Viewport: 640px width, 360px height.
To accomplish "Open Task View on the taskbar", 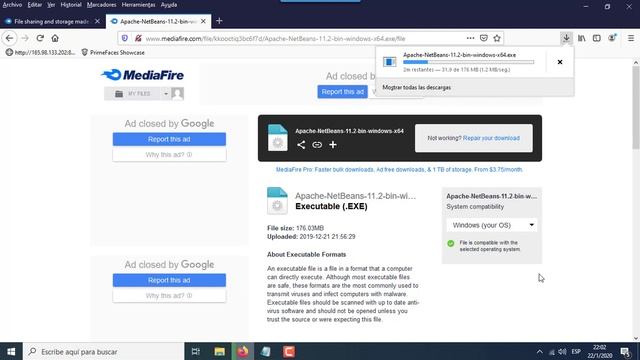I will point(196,351).
